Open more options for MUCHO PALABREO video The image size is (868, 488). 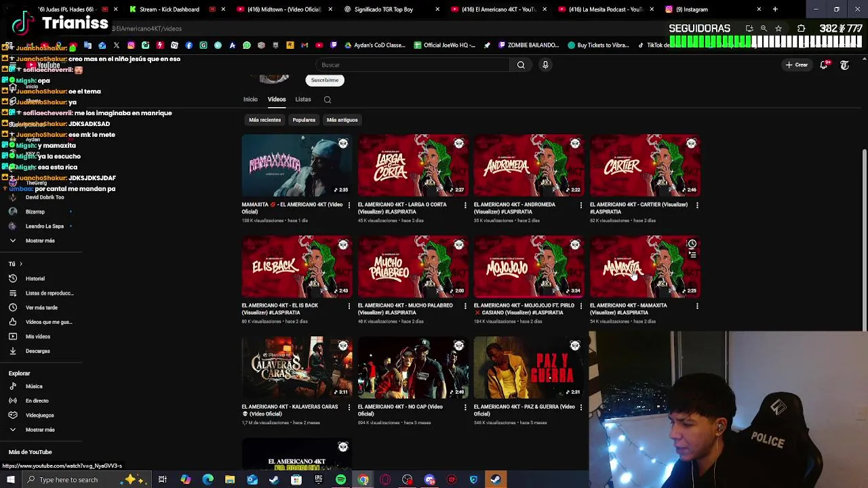point(465,306)
